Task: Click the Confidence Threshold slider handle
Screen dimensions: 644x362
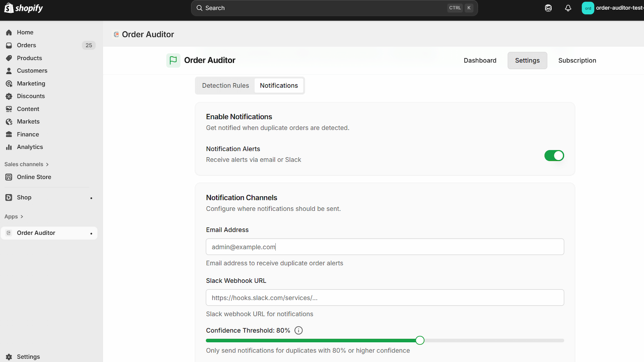Action: (x=420, y=341)
